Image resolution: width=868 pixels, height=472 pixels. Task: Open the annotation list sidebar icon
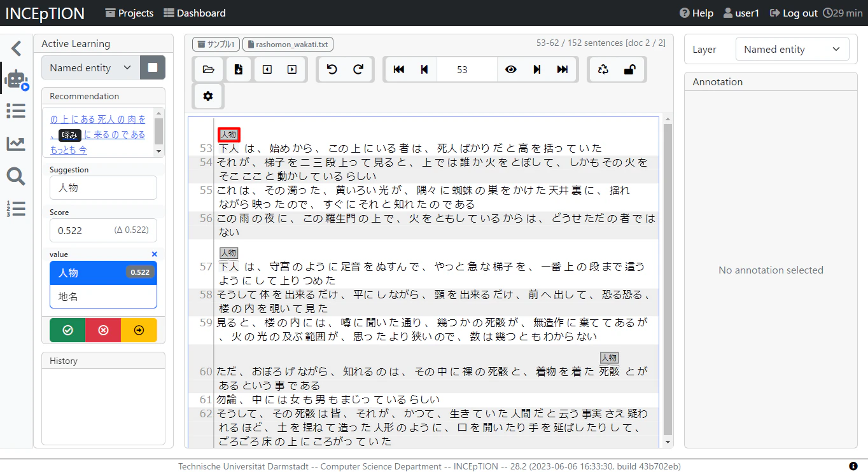[17, 111]
